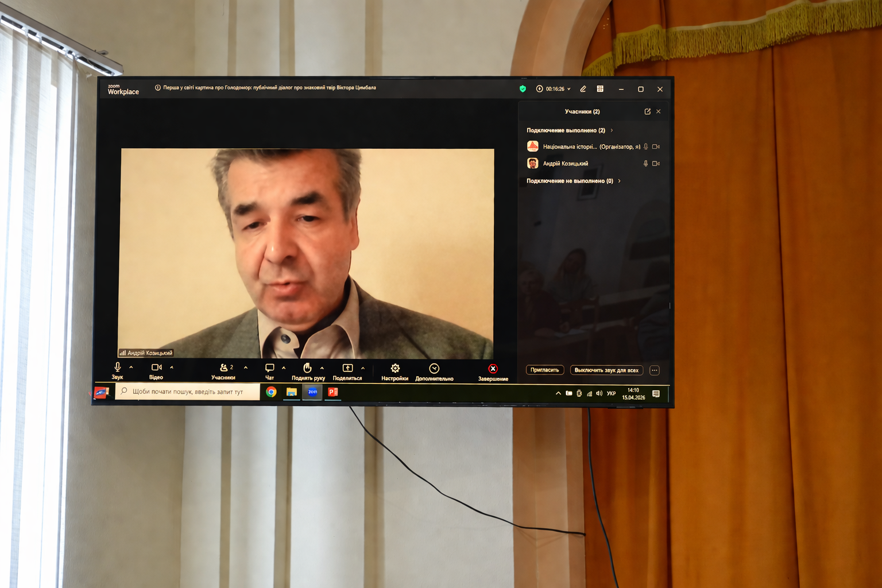The width and height of the screenshot is (882, 588).
Task: Open Дополнительно more options icon
Action: click(x=434, y=369)
